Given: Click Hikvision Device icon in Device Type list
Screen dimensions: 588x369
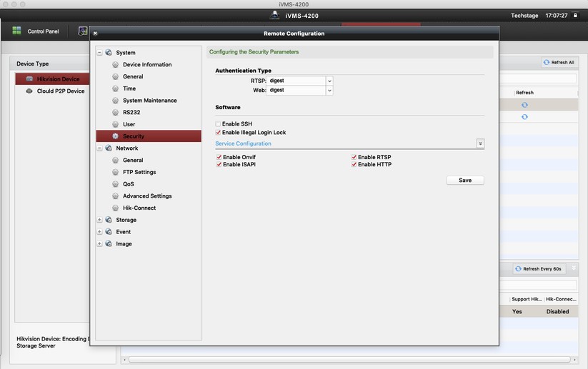Looking at the screenshot, I should point(29,79).
